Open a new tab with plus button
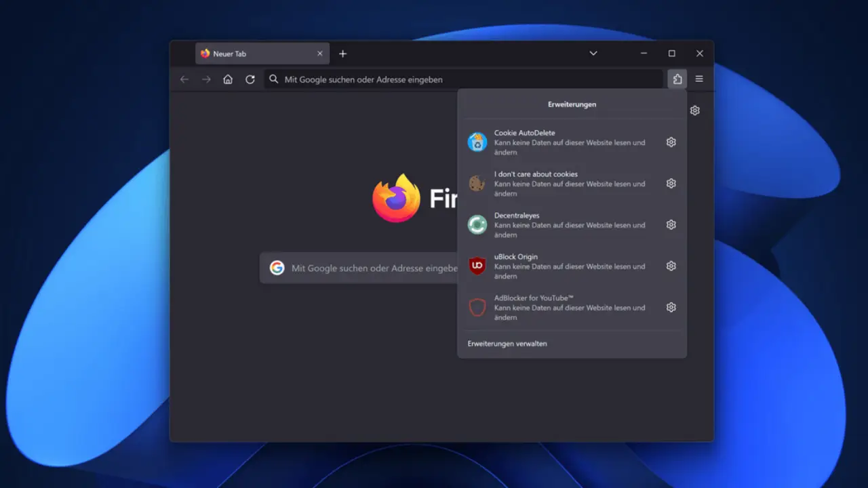Screen dimensions: 868x488 click(342, 54)
